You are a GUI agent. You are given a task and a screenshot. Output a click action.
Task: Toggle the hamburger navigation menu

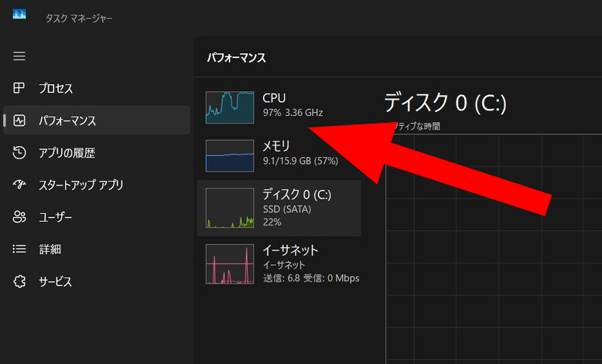pyautogui.click(x=19, y=56)
